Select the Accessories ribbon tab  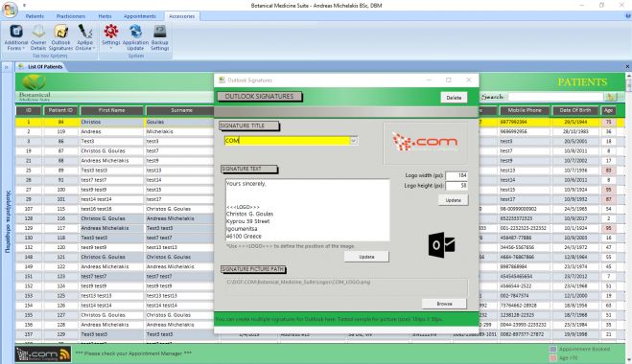click(182, 16)
